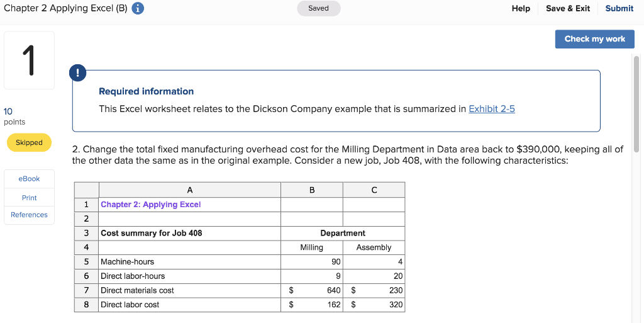The image size is (644, 323).
Task: Open the Help menu
Action: pos(521,8)
